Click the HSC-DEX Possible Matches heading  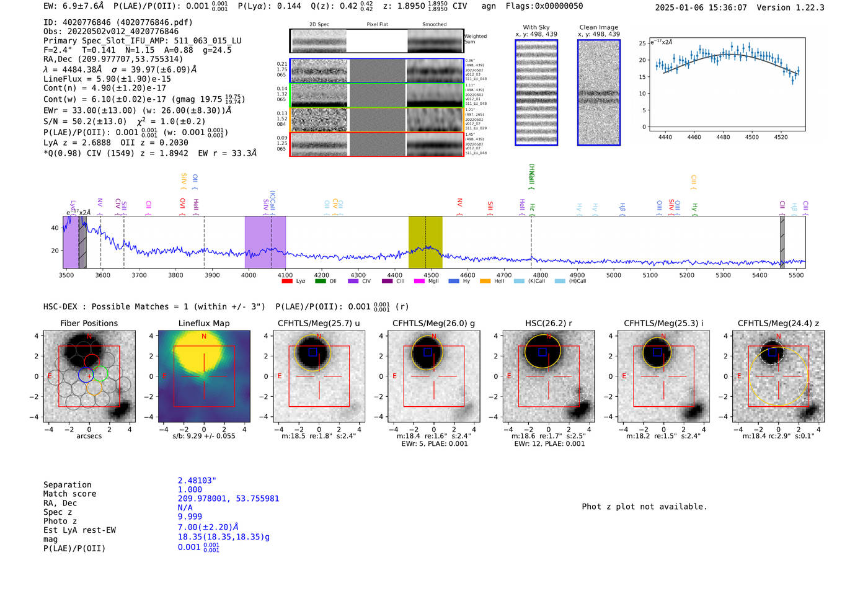[x=154, y=306]
